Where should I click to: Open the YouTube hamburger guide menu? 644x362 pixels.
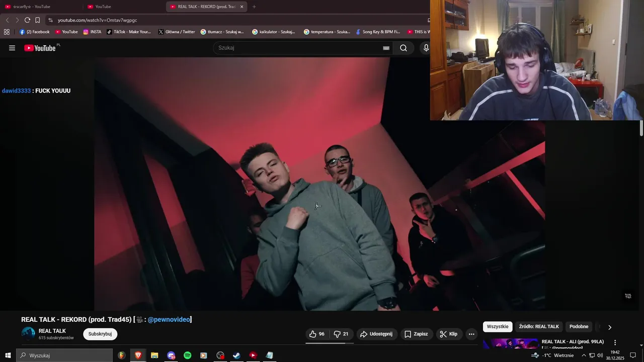tap(12, 48)
